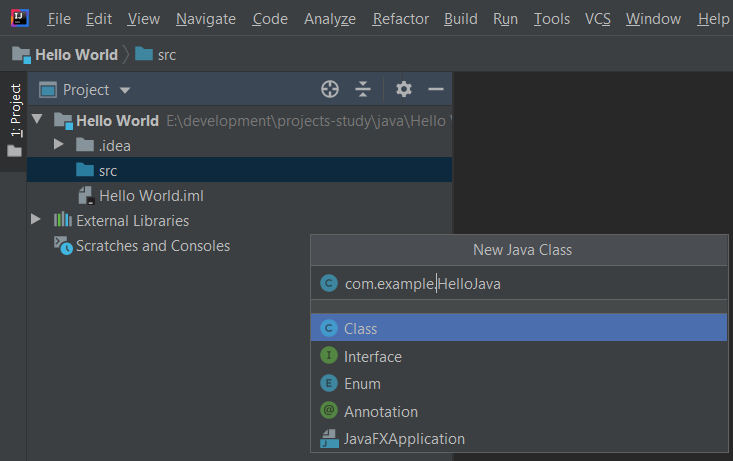
Task: Open the Code menu
Action: (270, 19)
